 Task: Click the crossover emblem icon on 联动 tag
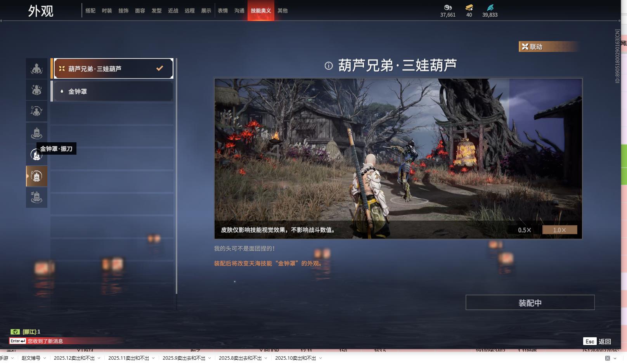525,47
